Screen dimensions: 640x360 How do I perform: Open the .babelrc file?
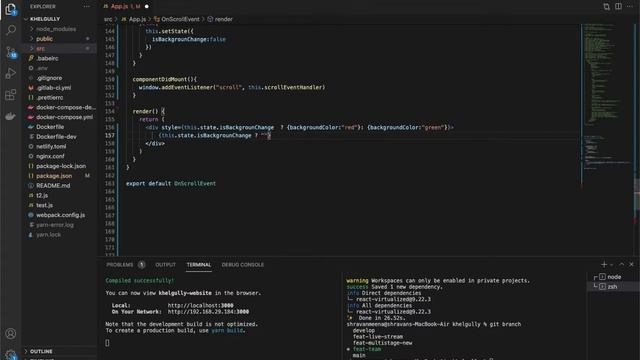(47, 58)
